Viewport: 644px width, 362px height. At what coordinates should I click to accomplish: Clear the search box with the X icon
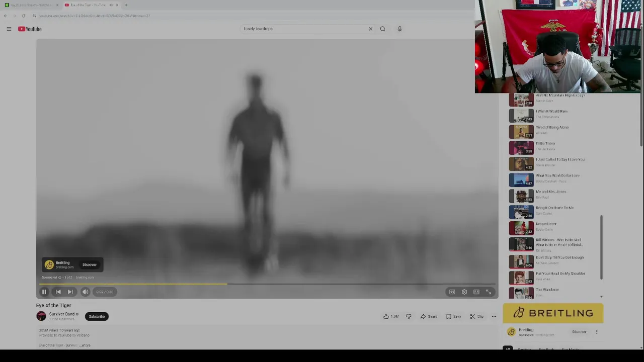pos(370,29)
